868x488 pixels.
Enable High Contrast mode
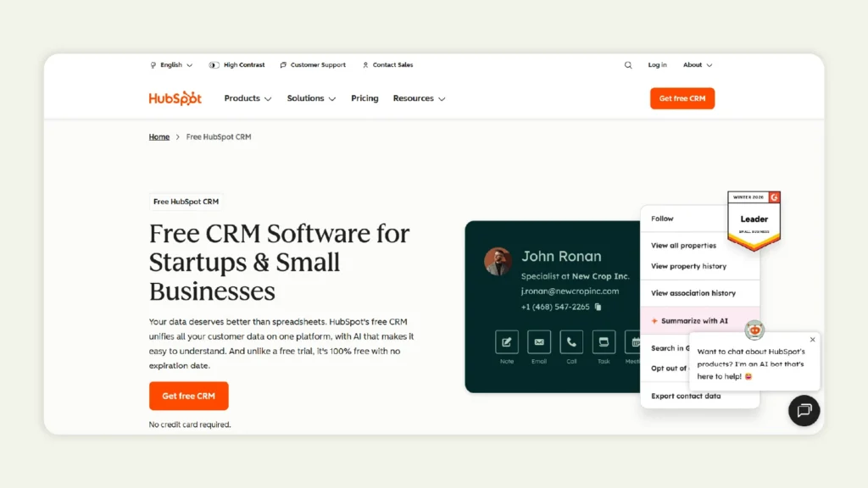tap(237, 64)
